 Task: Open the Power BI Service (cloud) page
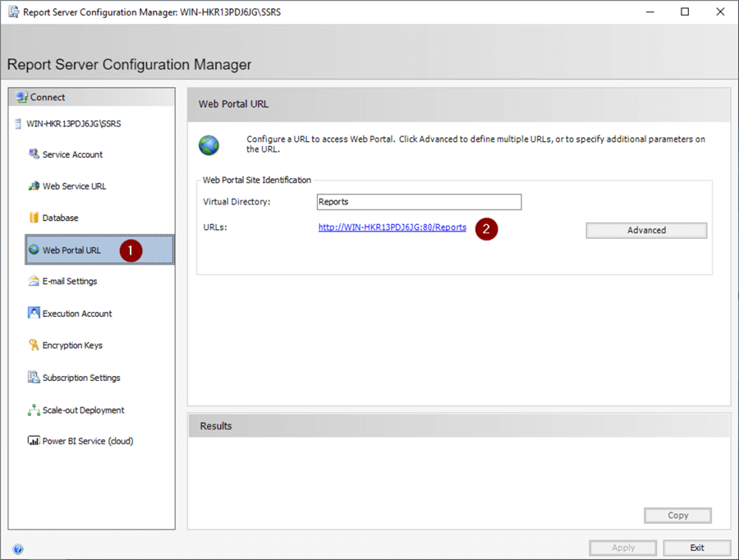[x=87, y=441]
